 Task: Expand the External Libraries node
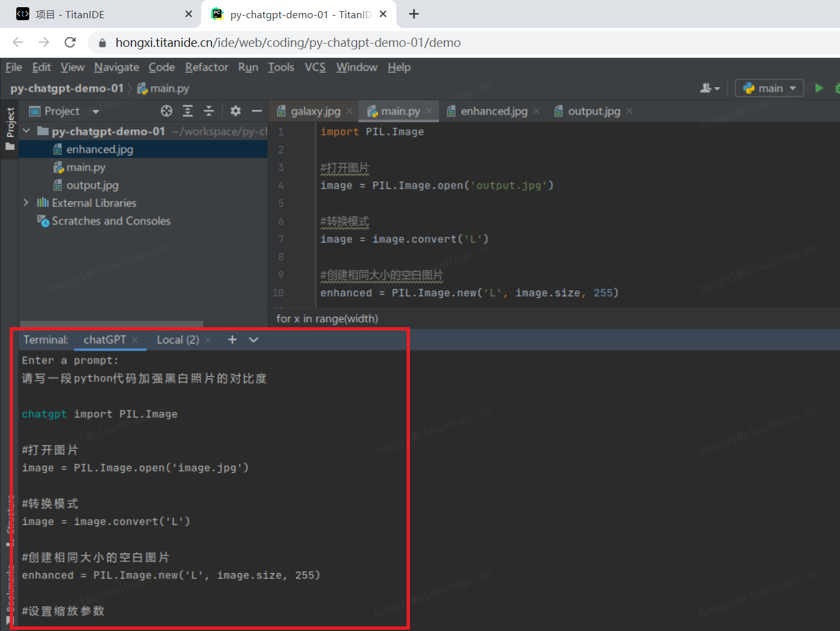(x=26, y=203)
